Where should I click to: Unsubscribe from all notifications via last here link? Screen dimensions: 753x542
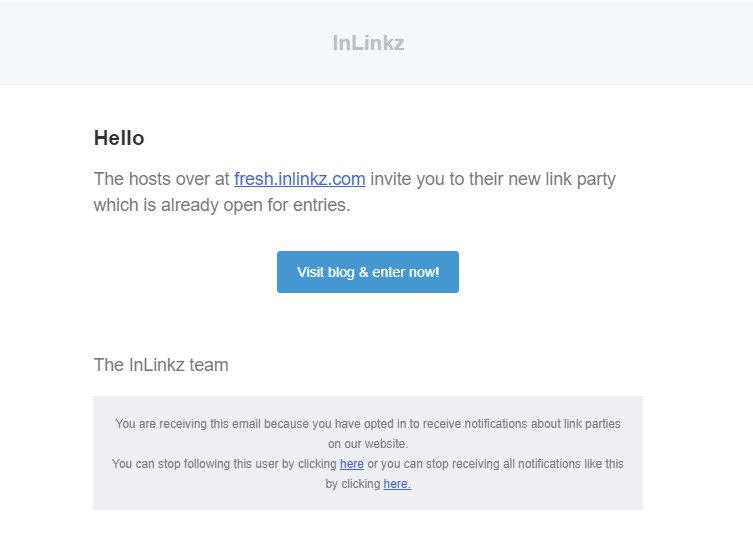pos(397,484)
